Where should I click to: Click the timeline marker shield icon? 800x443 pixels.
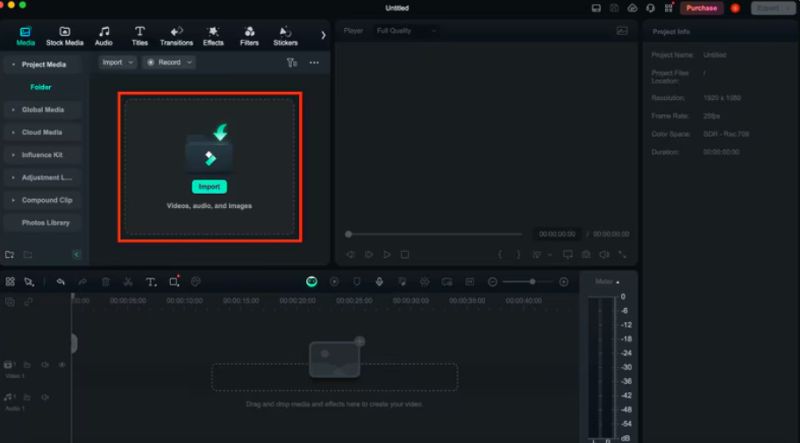[x=357, y=282]
